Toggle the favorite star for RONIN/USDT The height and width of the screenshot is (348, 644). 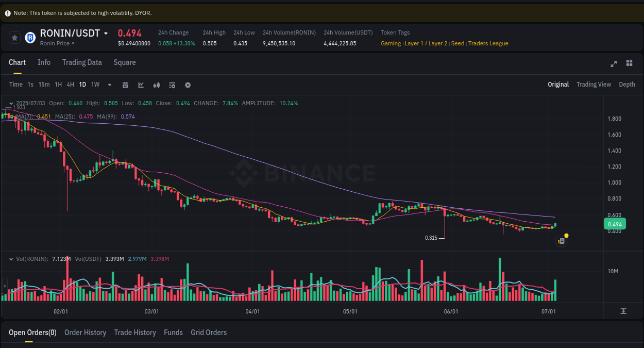tap(14, 37)
